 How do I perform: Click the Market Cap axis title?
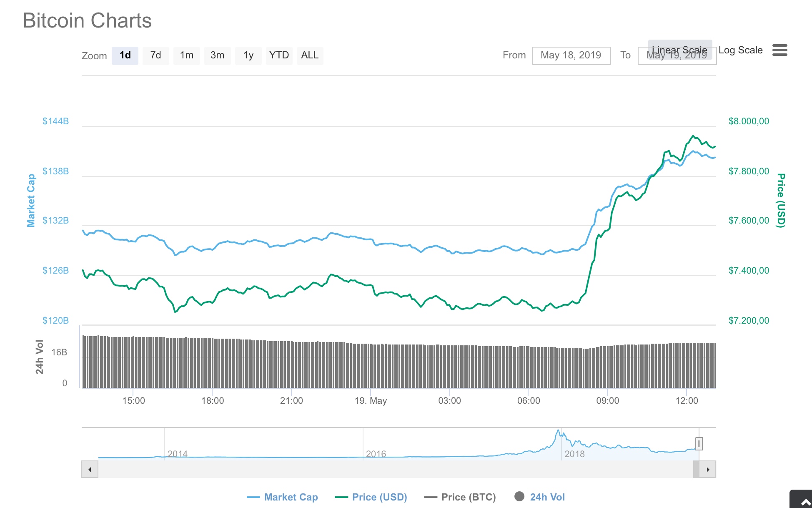[31, 201]
